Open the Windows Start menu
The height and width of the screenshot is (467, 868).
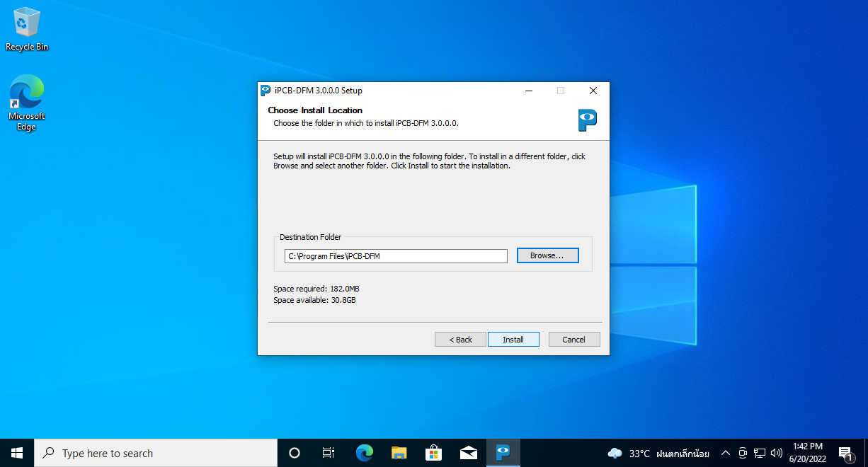17,453
